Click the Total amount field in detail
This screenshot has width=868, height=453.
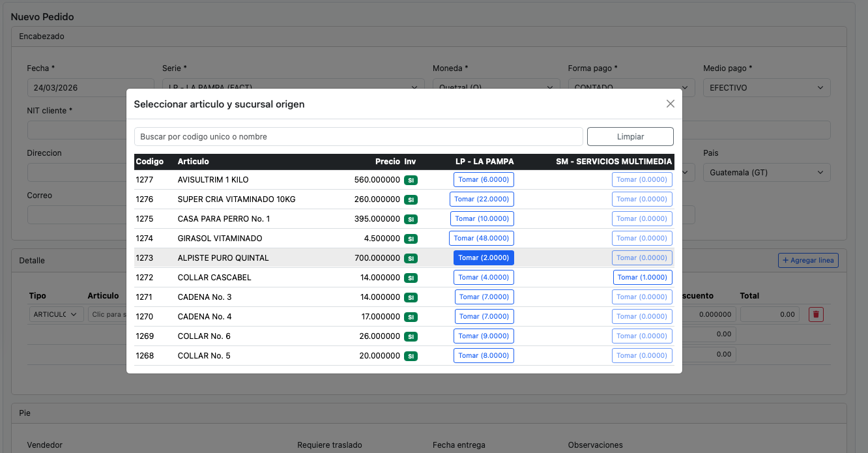[x=770, y=314]
